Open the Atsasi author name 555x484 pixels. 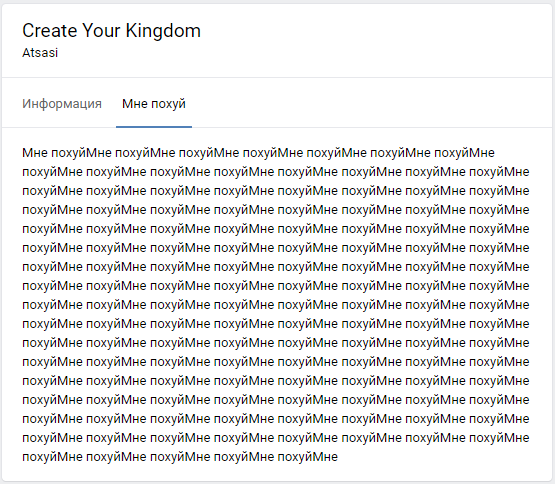[40, 53]
